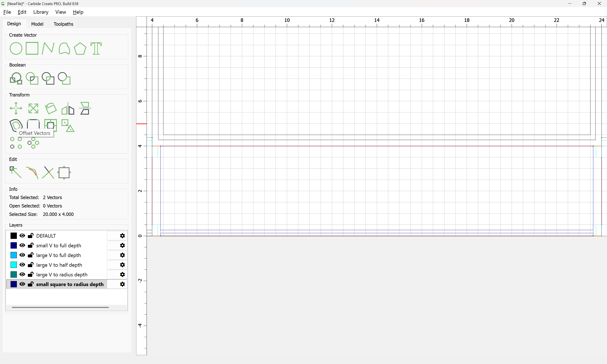Open the Move transform tool
The width and height of the screenshot is (607, 364).
click(16, 108)
